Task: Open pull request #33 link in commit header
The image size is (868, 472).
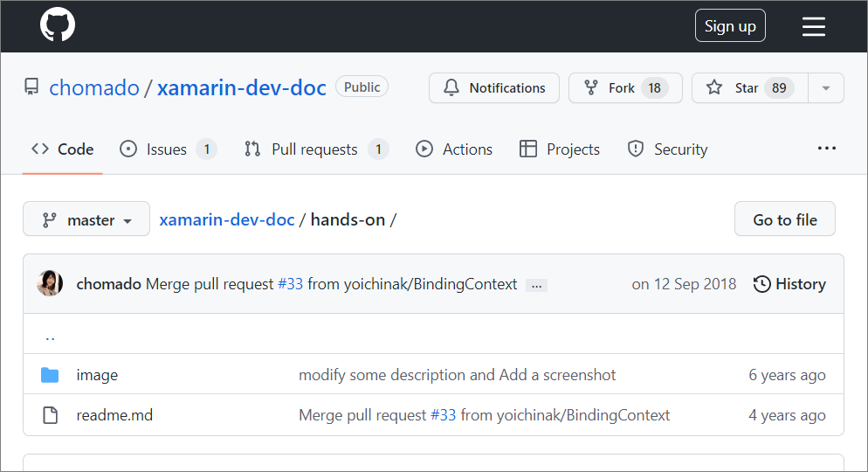Action: click(x=290, y=284)
